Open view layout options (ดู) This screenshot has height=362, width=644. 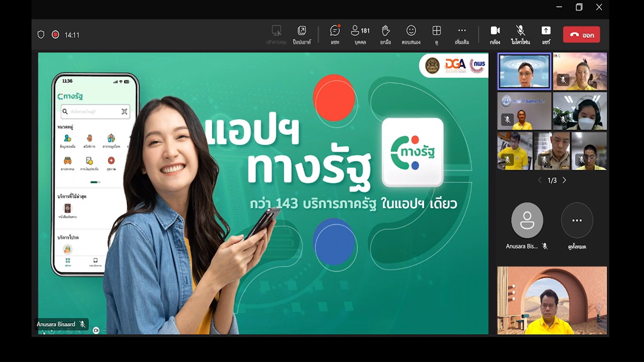click(437, 35)
